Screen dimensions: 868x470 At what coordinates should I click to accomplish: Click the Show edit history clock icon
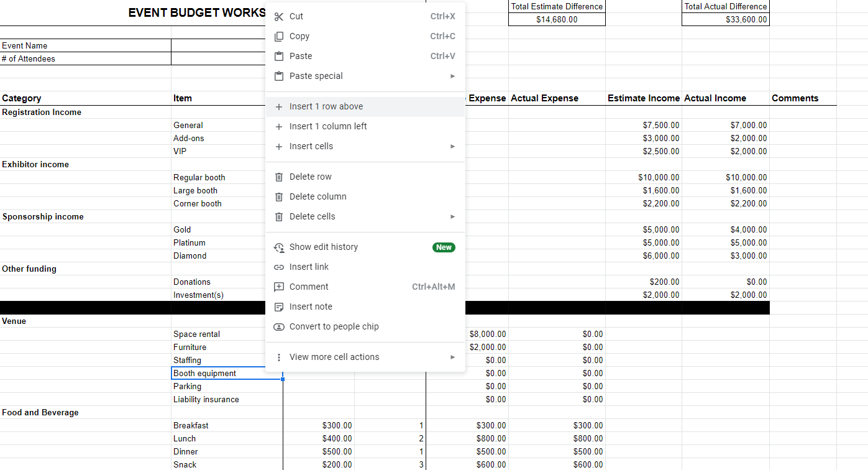[x=279, y=247]
